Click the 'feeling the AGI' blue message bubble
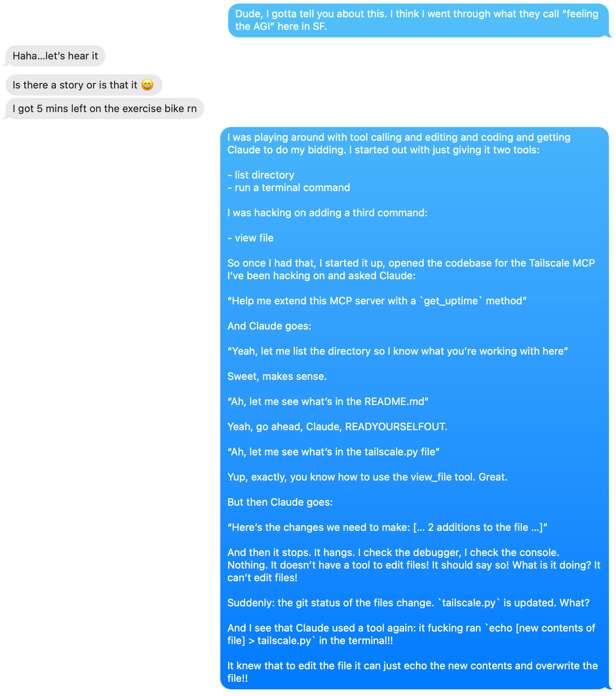 419,20
